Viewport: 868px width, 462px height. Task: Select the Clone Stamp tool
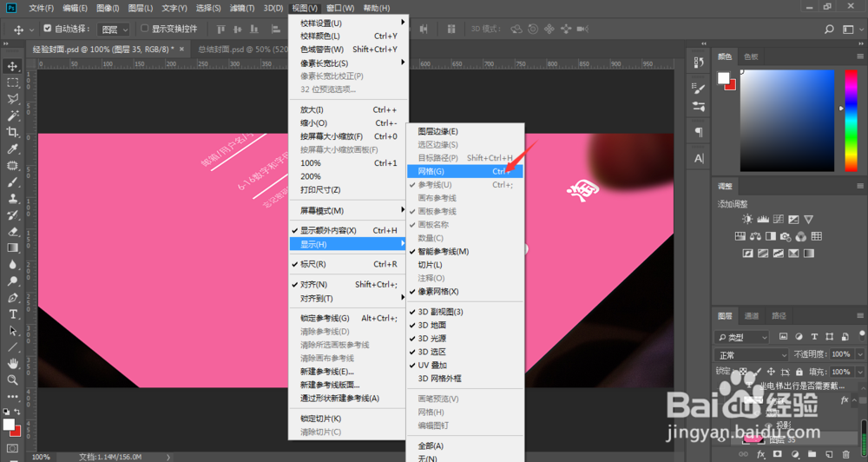(x=12, y=198)
